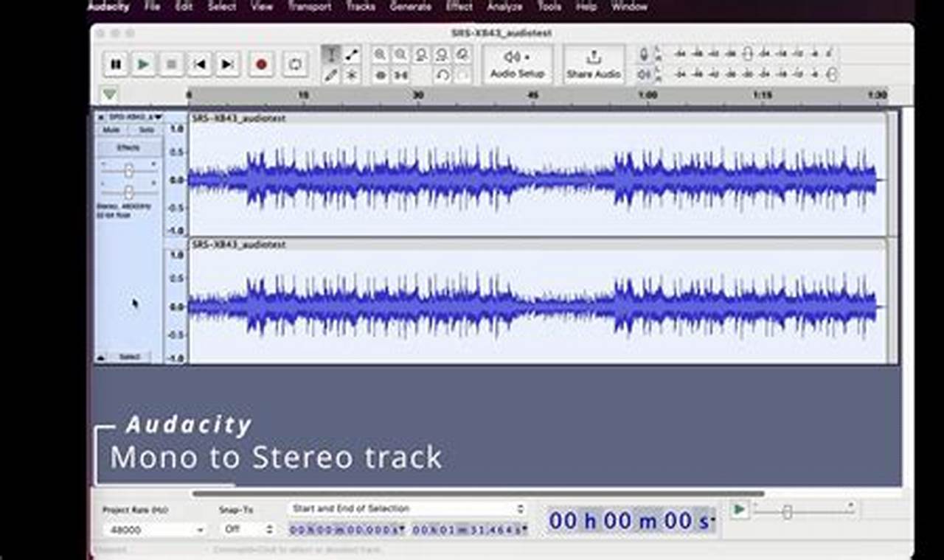944x560 pixels.
Task: Select the Envelope tool
Action: 352,55
